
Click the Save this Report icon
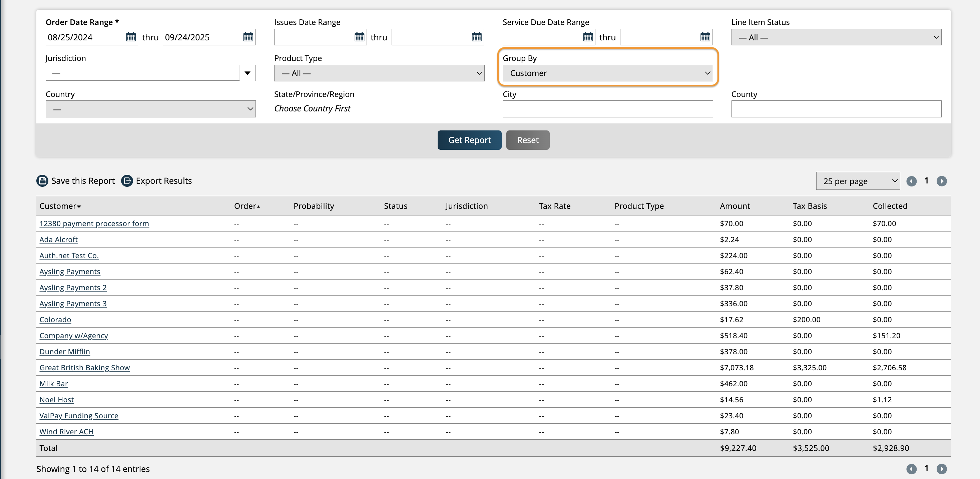pos(42,181)
